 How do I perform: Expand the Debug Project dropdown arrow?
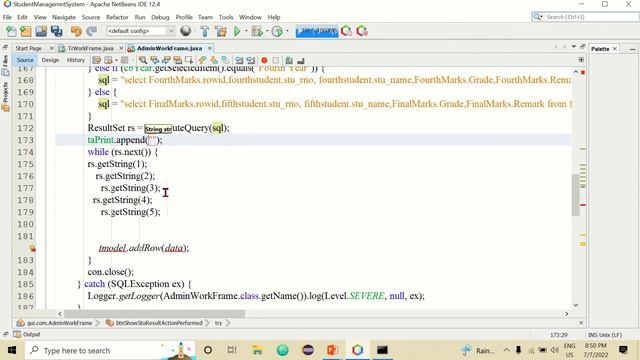(267, 31)
